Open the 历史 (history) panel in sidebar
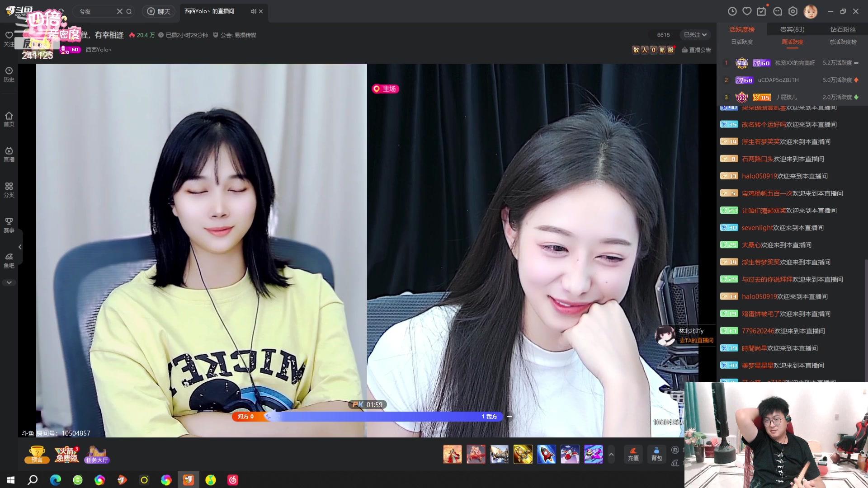868x488 pixels. click(9, 74)
